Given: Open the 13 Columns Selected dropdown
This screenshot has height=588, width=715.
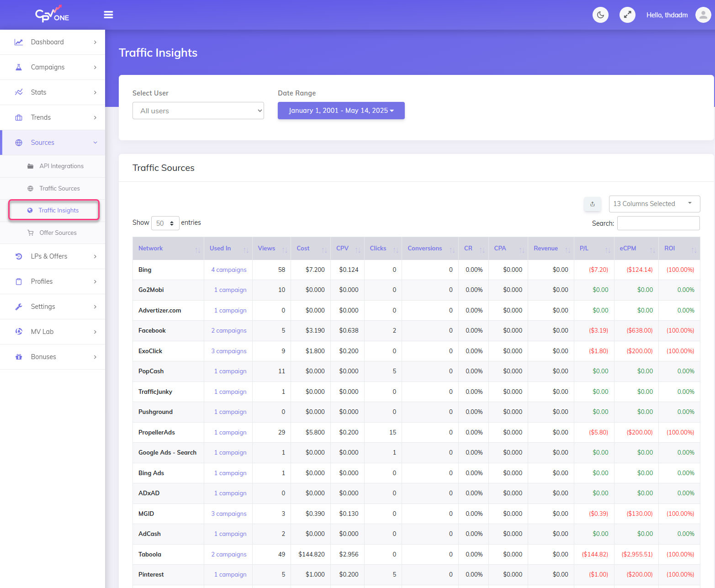Looking at the screenshot, I should pyautogui.click(x=654, y=204).
